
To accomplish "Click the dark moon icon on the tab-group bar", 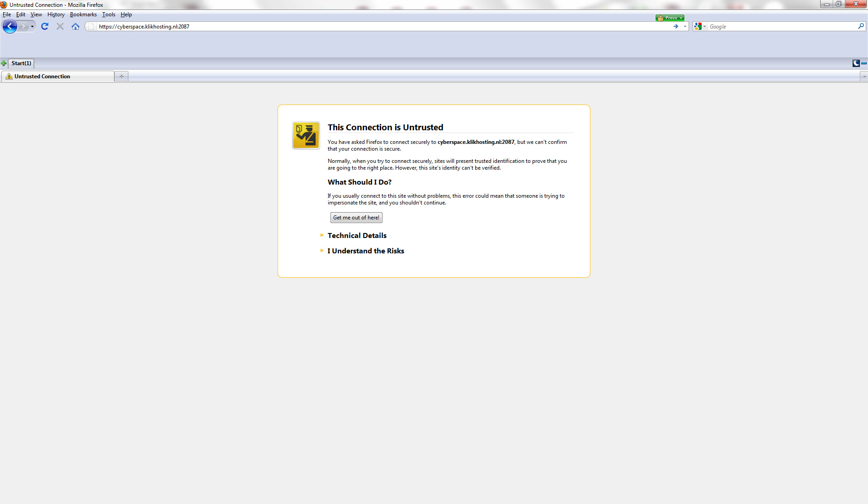I will click(856, 63).
